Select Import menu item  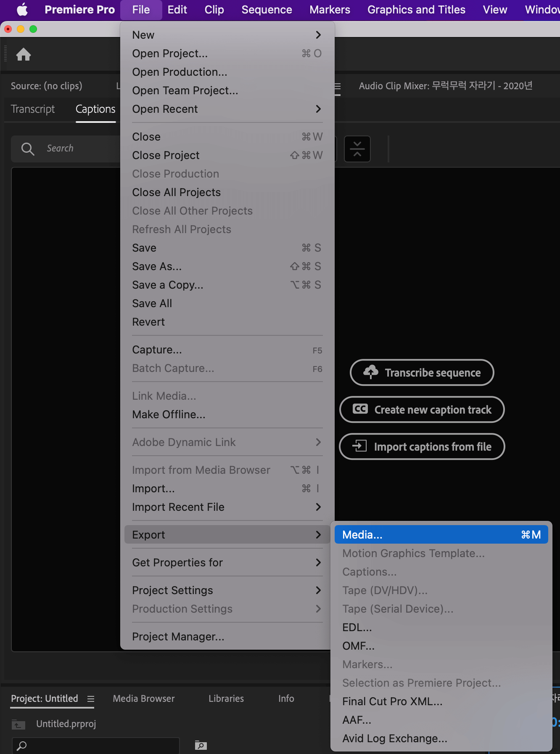(227, 489)
